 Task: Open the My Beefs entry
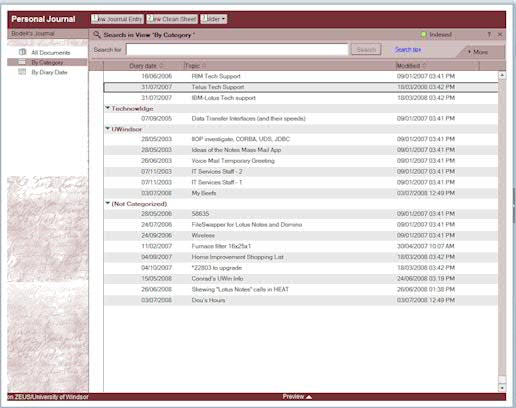click(301, 193)
